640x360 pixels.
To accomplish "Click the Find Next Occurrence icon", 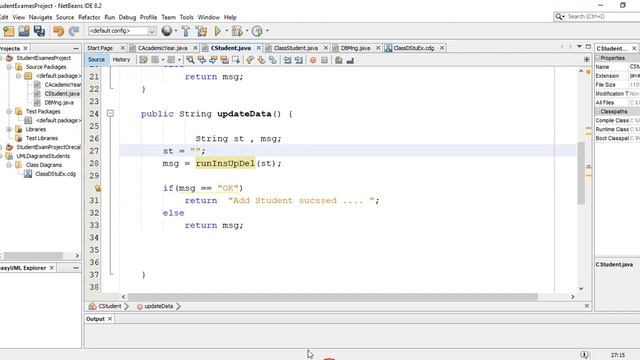I will 213,60.
